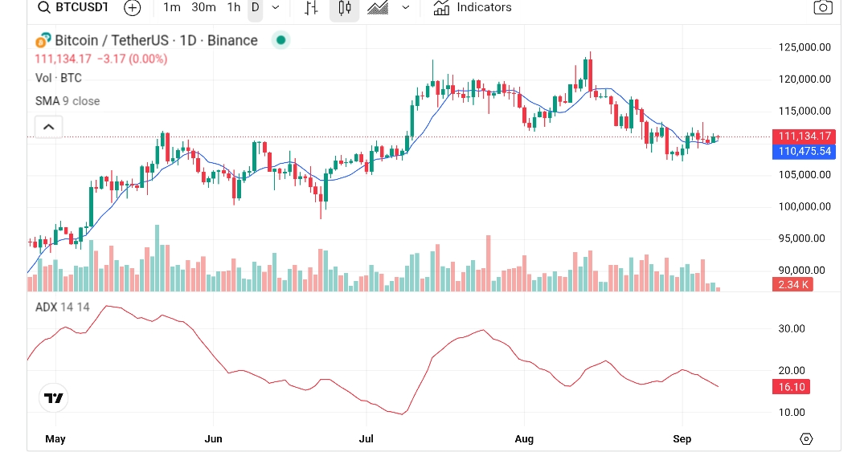Image resolution: width=868 pixels, height=452 pixels.
Task: Select the daily D timeframe
Action: tap(255, 8)
